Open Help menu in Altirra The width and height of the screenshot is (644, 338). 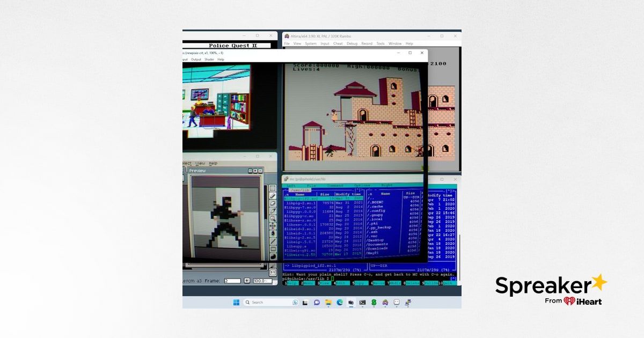coord(409,43)
